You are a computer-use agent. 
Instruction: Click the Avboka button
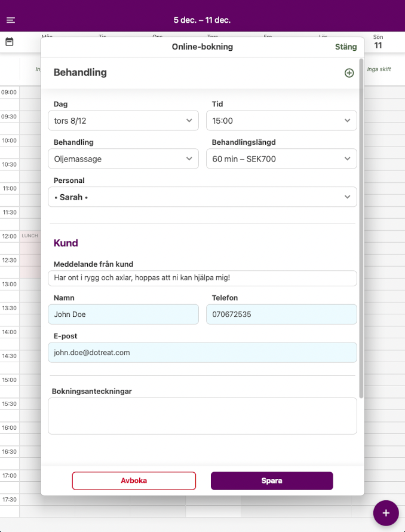coord(134,481)
